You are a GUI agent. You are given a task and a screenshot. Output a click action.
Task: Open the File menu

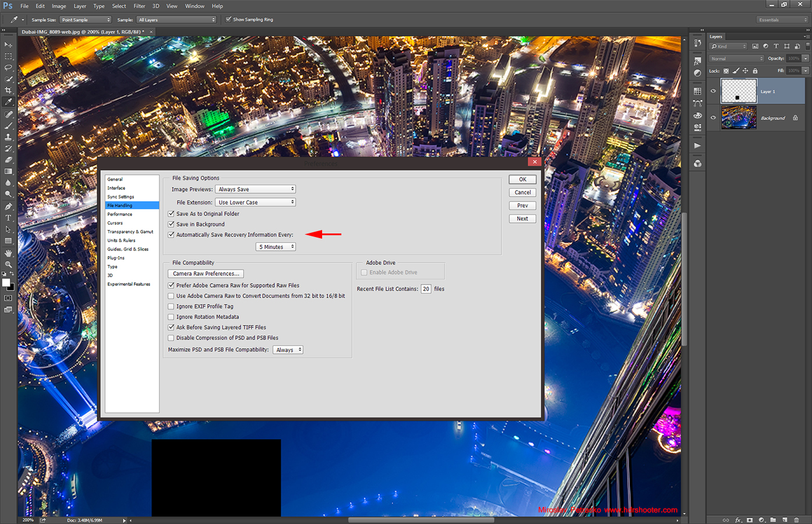click(x=24, y=6)
